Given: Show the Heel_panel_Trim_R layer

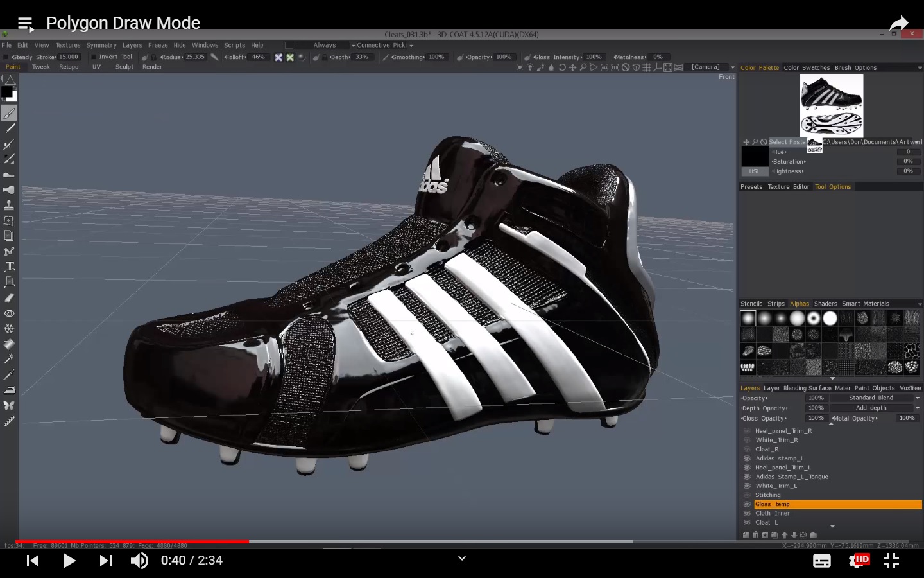Looking at the screenshot, I should pyautogui.click(x=747, y=431).
